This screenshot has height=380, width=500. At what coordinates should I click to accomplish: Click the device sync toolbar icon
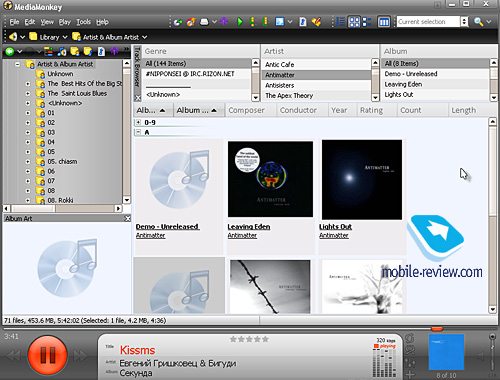click(204, 22)
